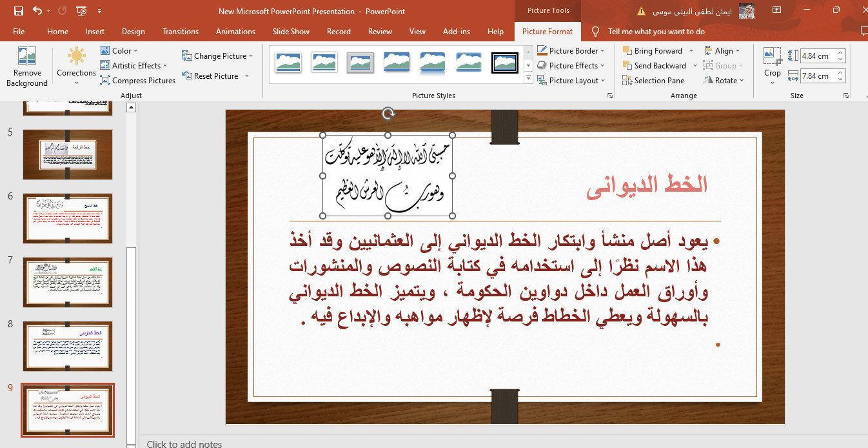Click the Comments icon at ribbon right

tap(863, 31)
